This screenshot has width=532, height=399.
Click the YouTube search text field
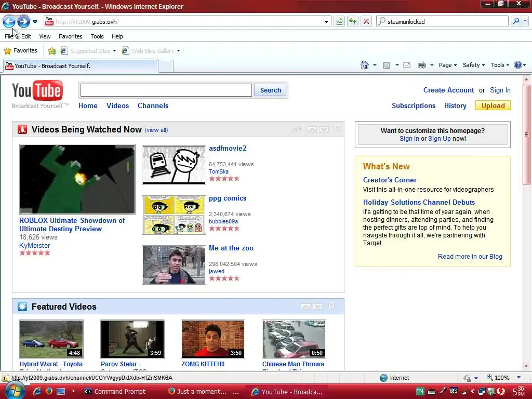click(x=166, y=90)
